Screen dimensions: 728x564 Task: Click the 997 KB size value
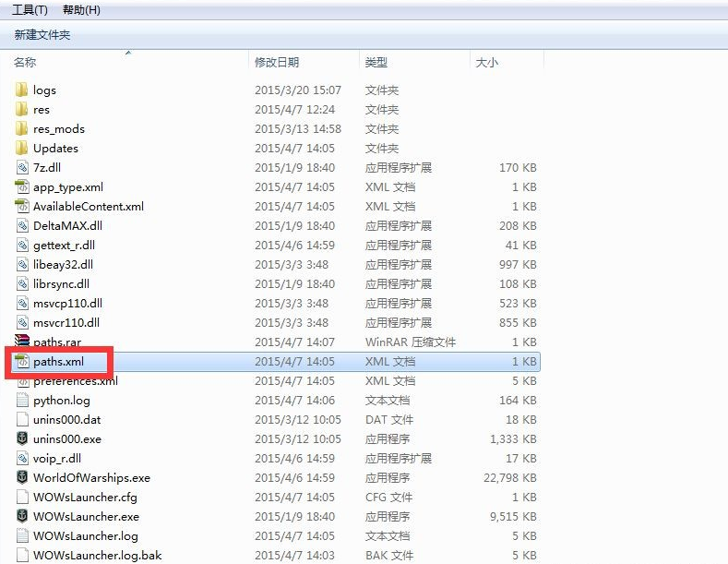pyautogui.click(x=518, y=264)
